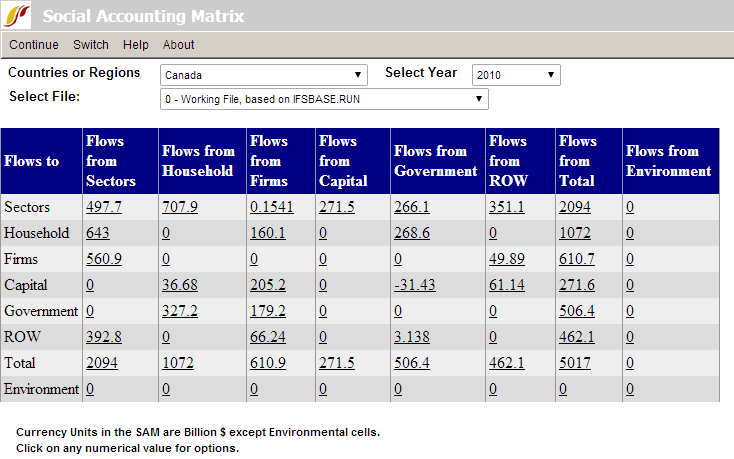Click the 643 Household row value
Image resolution: width=734 pixels, height=459 pixels.
click(x=98, y=233)
